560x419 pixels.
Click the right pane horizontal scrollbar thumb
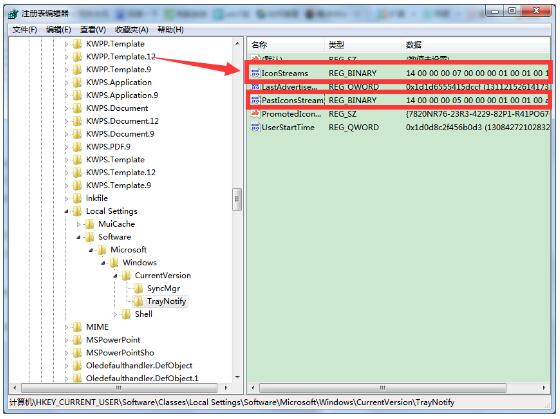point(382,388)
